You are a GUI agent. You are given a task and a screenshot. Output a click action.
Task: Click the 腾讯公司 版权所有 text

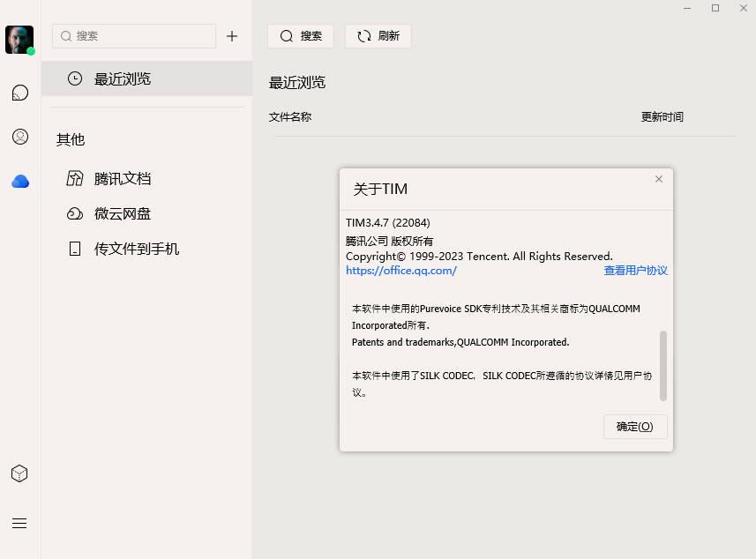point(390,241)
